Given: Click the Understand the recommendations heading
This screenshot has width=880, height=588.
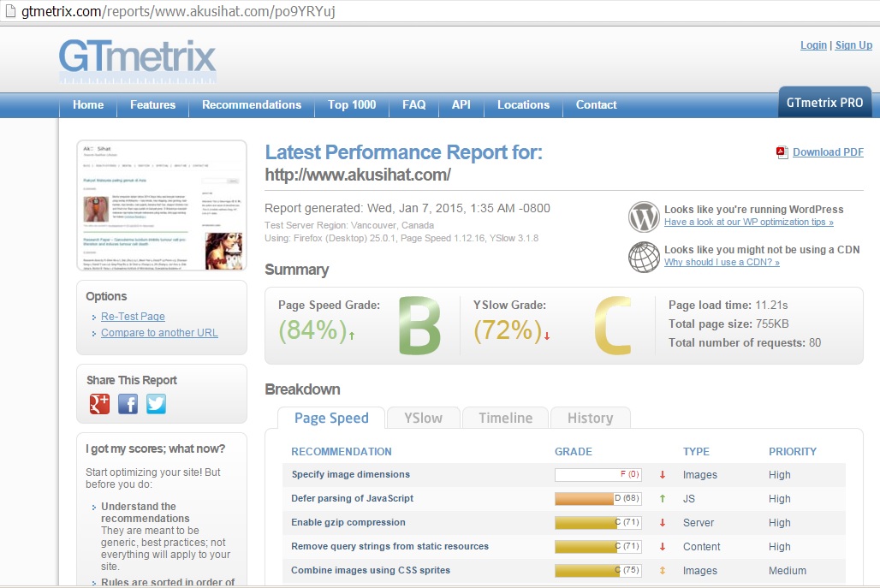Looking at the screenshot, I should [145, 513].
